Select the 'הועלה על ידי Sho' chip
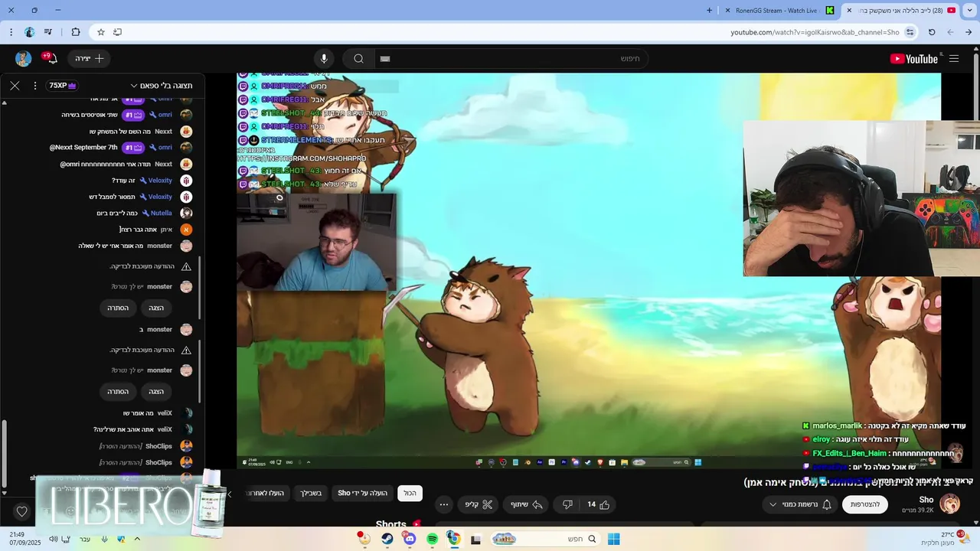The height and width of the screenshot is (551, 980). click(x=363, y=494)
